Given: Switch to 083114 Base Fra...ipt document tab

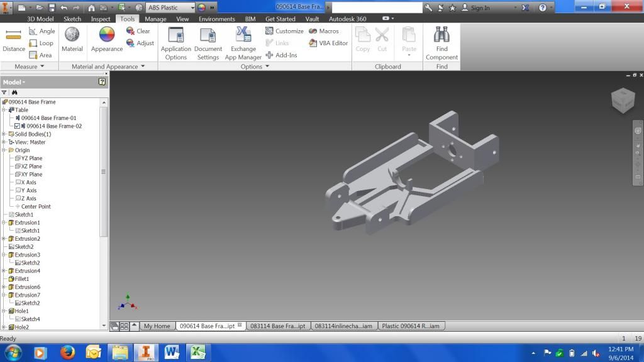Looking at the screenshot, I should (x=277, y=326).
